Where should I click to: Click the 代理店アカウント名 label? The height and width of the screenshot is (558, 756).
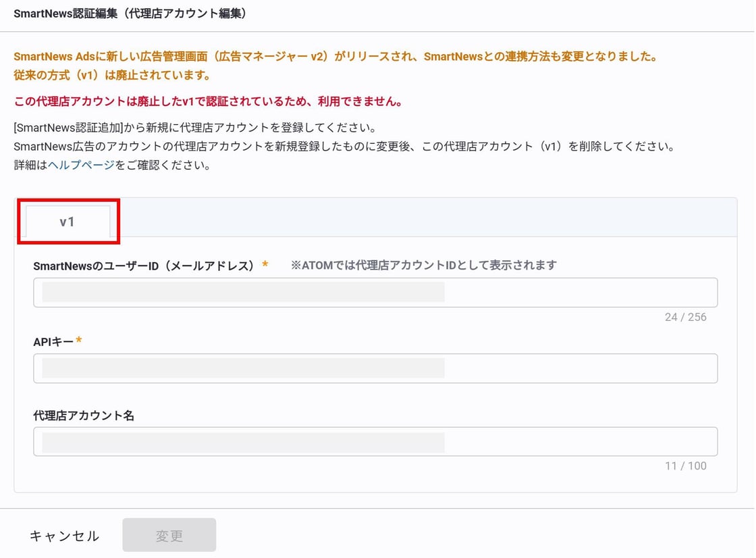pyautogui.click(x=84, y=416)
